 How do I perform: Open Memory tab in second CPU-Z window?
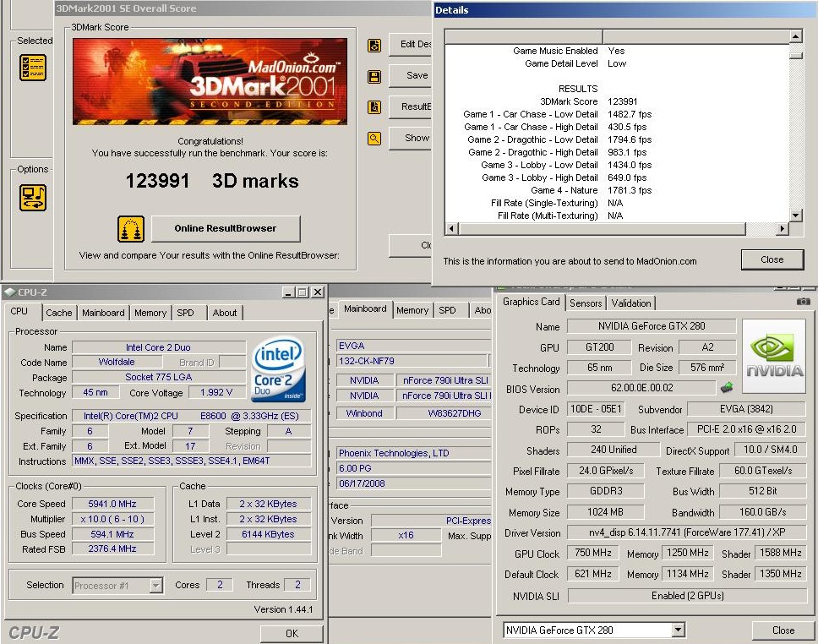(x=412, y=310)
